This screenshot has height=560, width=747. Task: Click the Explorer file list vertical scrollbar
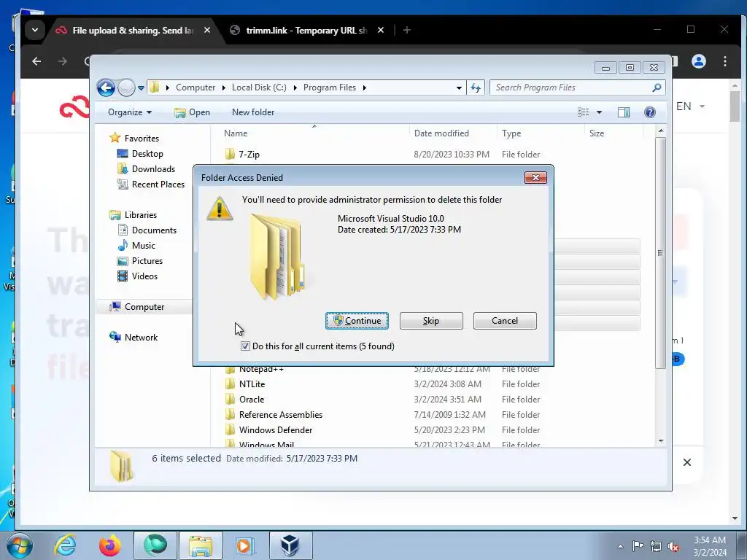pyautogui.click(x=660, y=252)
